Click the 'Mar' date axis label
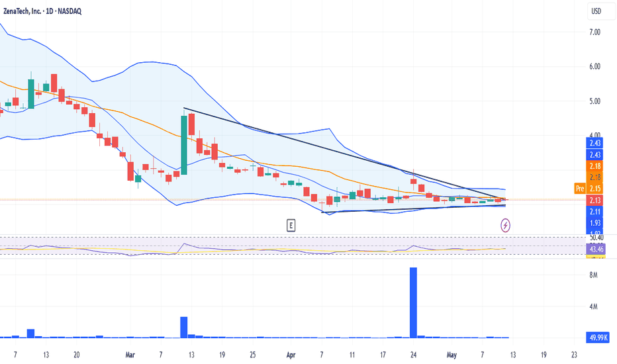 coord(130,355)
